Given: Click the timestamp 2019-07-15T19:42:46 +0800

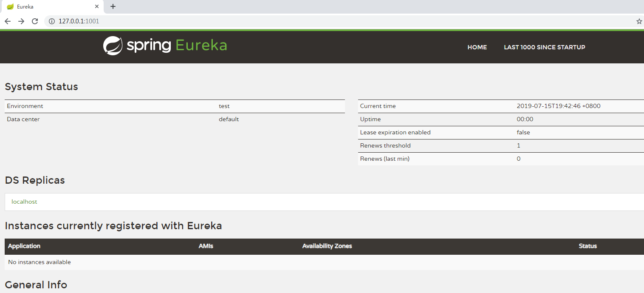Looking at the screenshot, I should tap(559, 106).
